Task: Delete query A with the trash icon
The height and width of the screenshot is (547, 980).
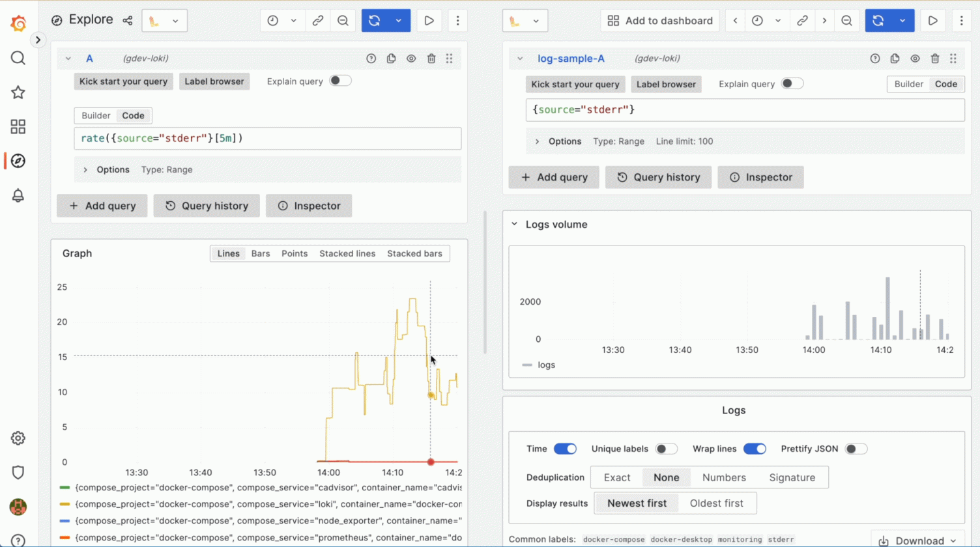Action: pyautogui.click(x=431, y=59)
